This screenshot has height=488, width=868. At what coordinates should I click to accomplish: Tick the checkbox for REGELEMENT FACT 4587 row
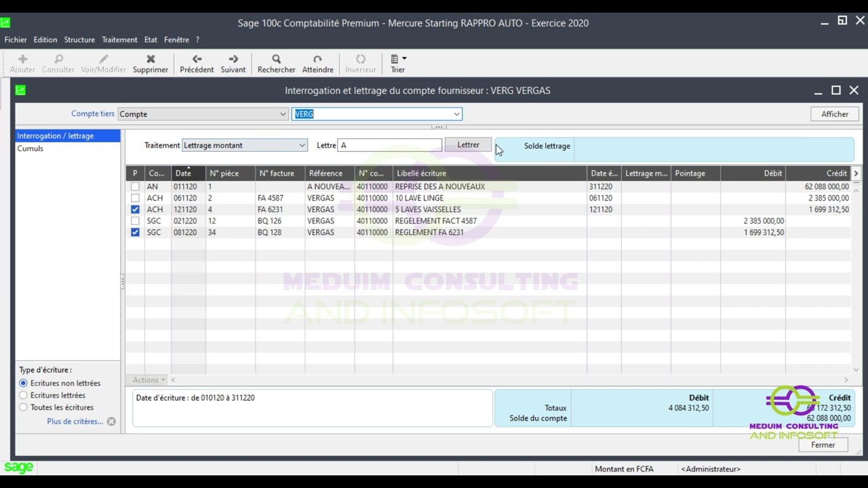(x=135, y=221)
